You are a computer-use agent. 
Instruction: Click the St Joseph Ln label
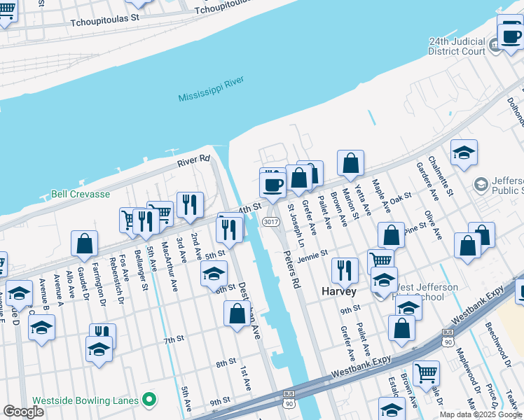point(296,226)
